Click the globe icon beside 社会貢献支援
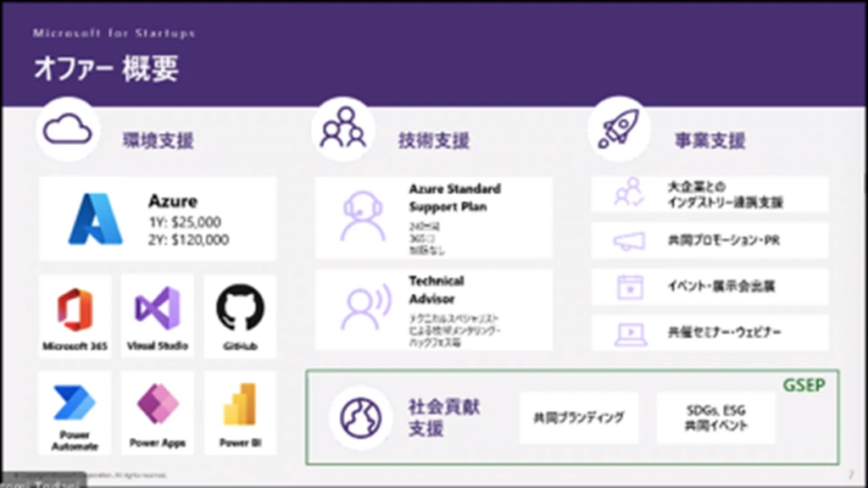The height and width of the screenshot is (488, 868). 361,416
